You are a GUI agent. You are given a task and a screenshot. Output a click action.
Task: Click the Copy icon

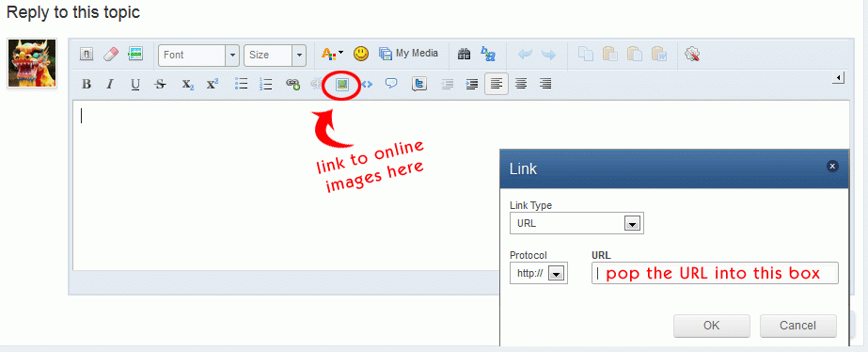click(586, 55)
